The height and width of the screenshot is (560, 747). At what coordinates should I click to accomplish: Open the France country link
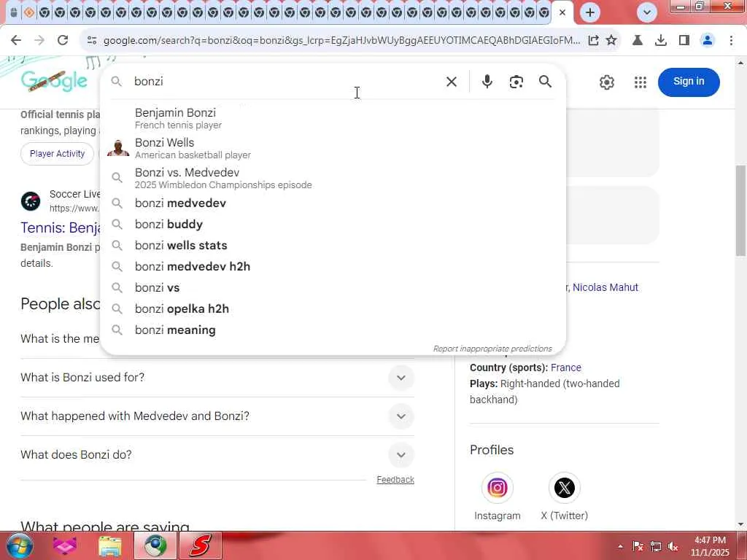566,367
